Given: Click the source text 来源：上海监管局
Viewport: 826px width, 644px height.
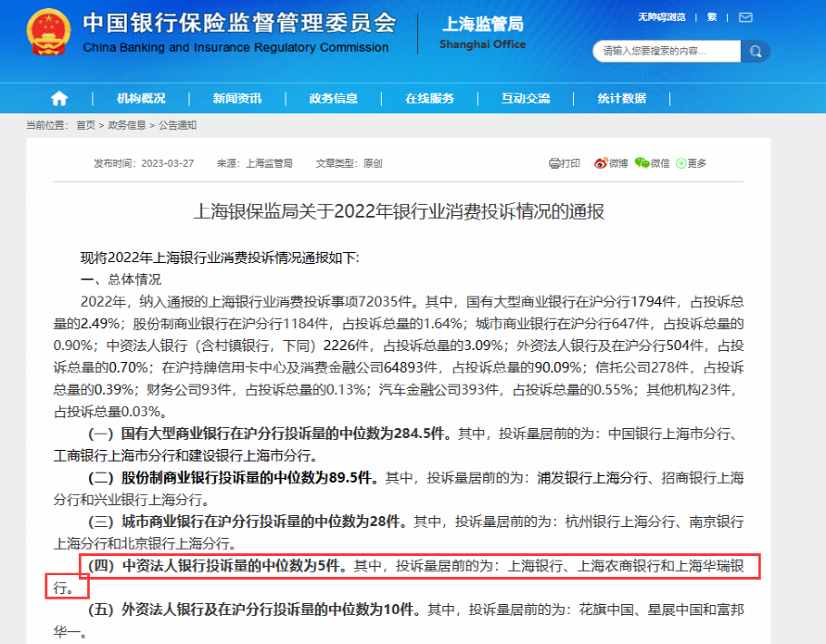Looking at the screenshot, I should point(255,163).
